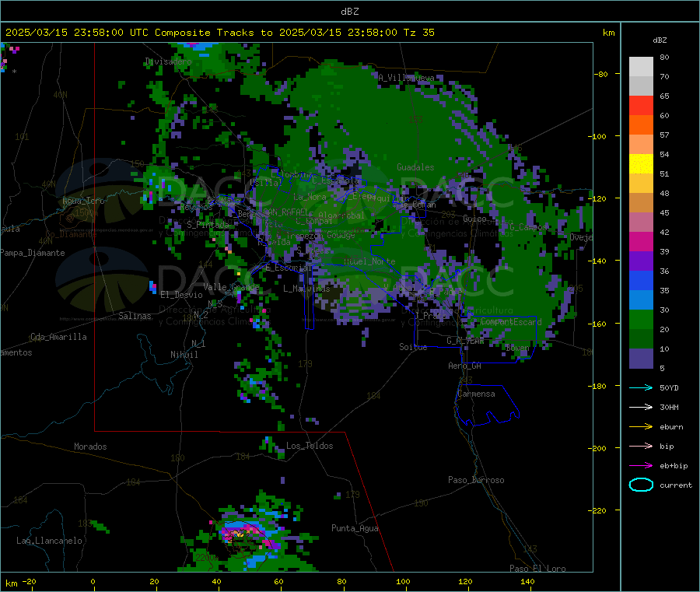Screen dimensions: 700x592
Task: Click the '-180' km y-axis tick
Action: [x=598, y=386]
